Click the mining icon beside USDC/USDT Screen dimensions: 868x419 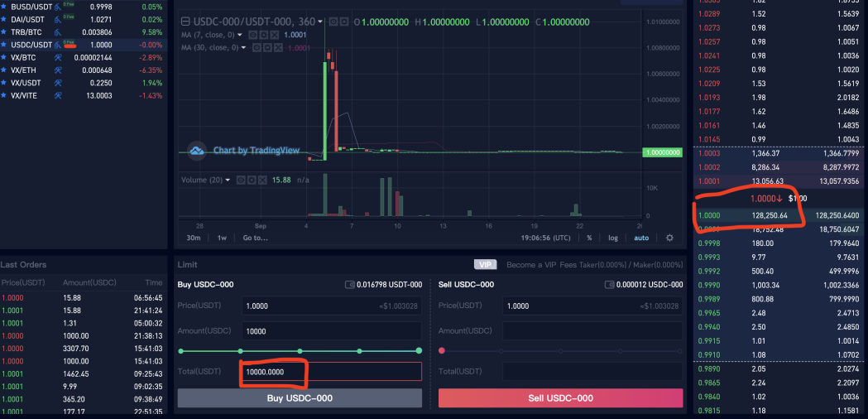[x=58, y=46]
